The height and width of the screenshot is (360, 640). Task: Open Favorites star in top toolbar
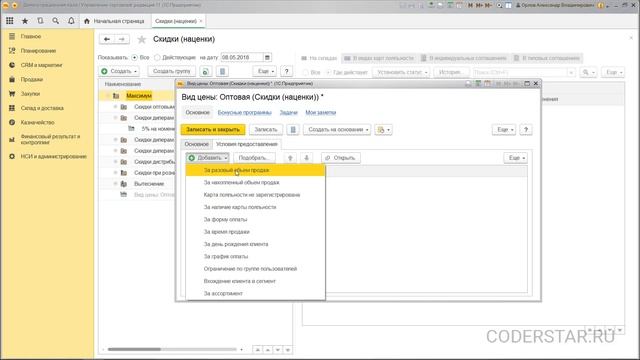pyautogui.click(x=25, y=20)
